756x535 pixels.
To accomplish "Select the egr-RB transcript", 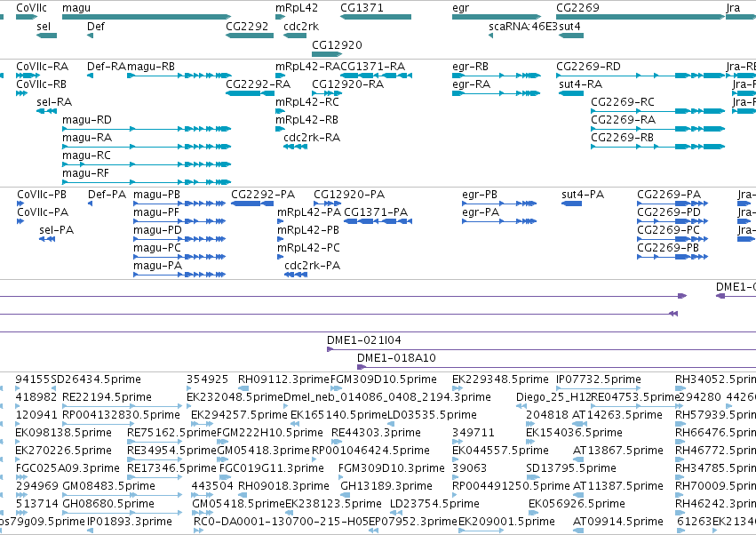I will pos(497,76).
